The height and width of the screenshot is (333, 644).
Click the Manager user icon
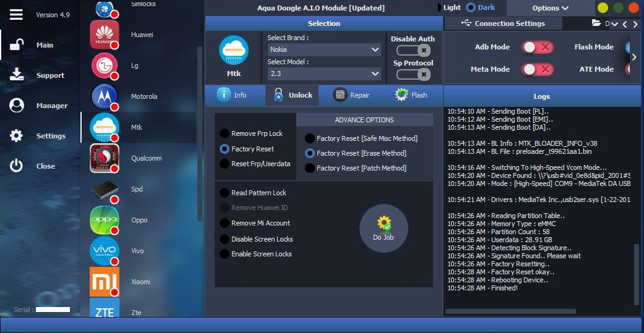17,106
